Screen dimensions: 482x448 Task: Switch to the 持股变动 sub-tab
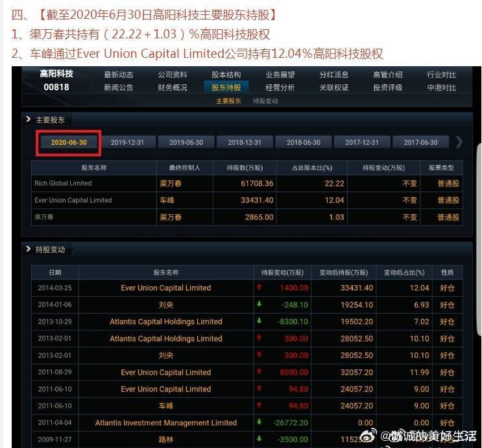pos(265,101)
